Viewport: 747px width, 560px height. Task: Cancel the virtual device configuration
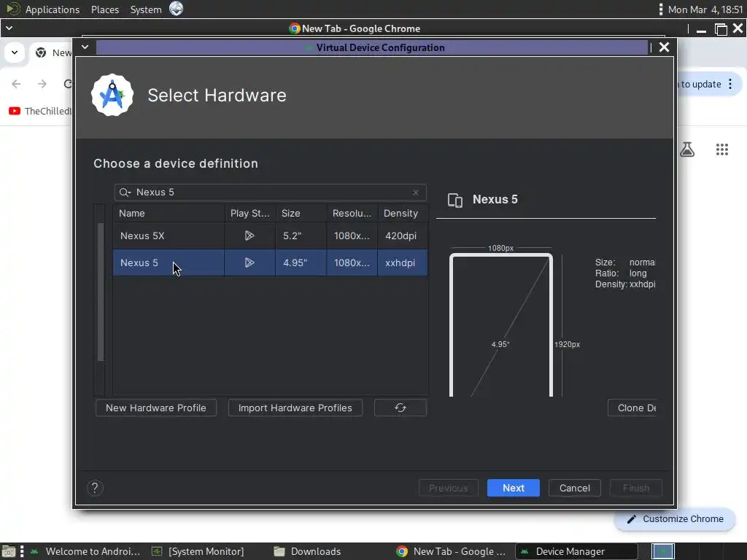click(575, 488)
